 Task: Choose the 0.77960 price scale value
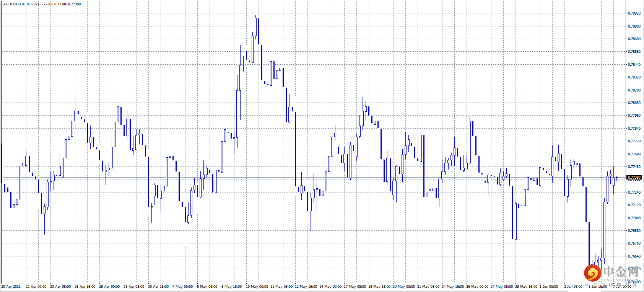pyautogui.click(x=634, y=116)
